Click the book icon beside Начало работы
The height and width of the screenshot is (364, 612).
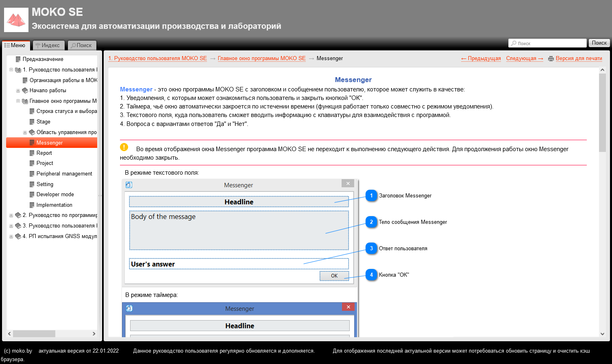25,91
